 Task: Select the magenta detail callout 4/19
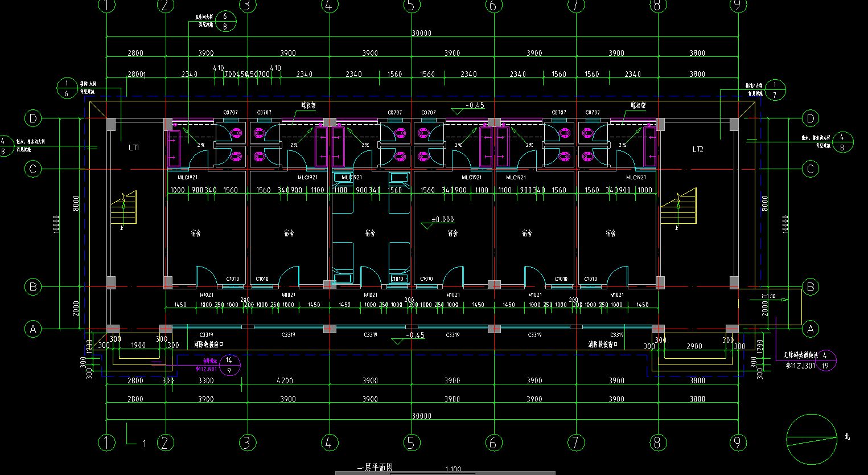point(825,361)
